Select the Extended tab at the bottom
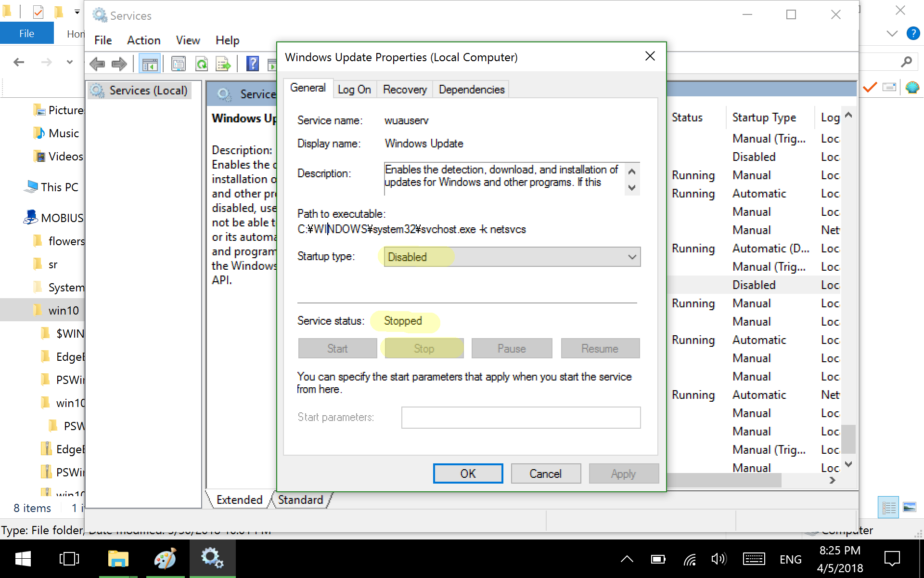 coord(239,499)
